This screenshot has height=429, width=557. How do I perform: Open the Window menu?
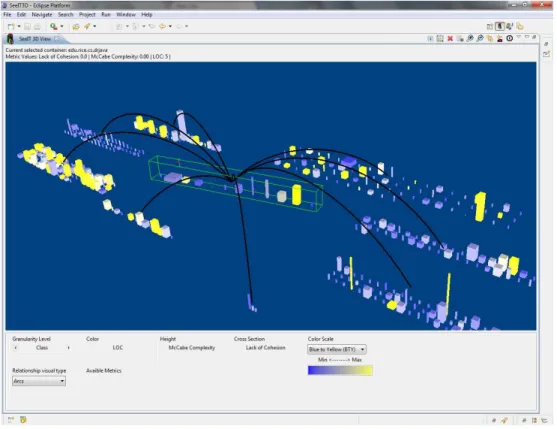pyautogui.click(x=126, y=15)
